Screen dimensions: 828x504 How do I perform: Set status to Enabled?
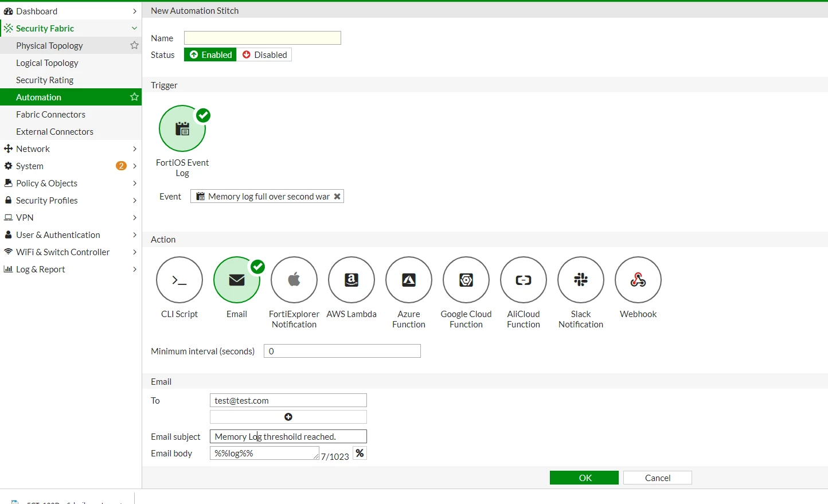pyautogui.click(x=210, y=54)
